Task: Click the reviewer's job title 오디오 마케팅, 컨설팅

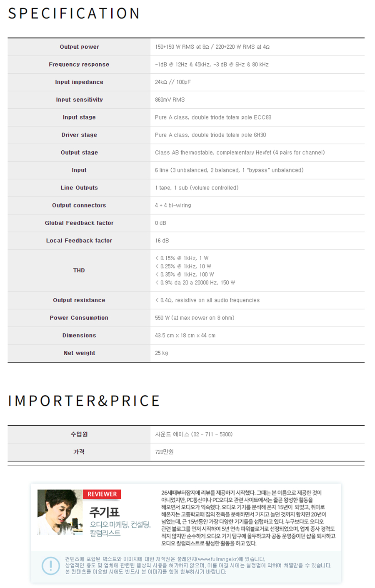Action: click(x=120, y=525)
